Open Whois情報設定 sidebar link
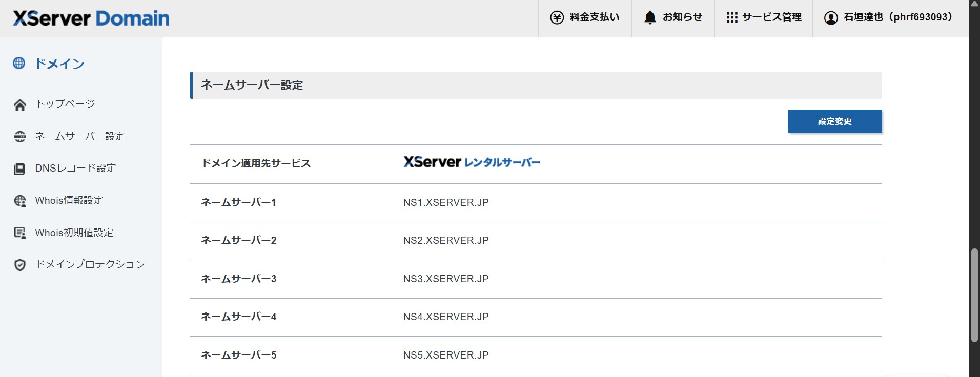Viewport: 980px width, 377px height. tap(69, 200)
